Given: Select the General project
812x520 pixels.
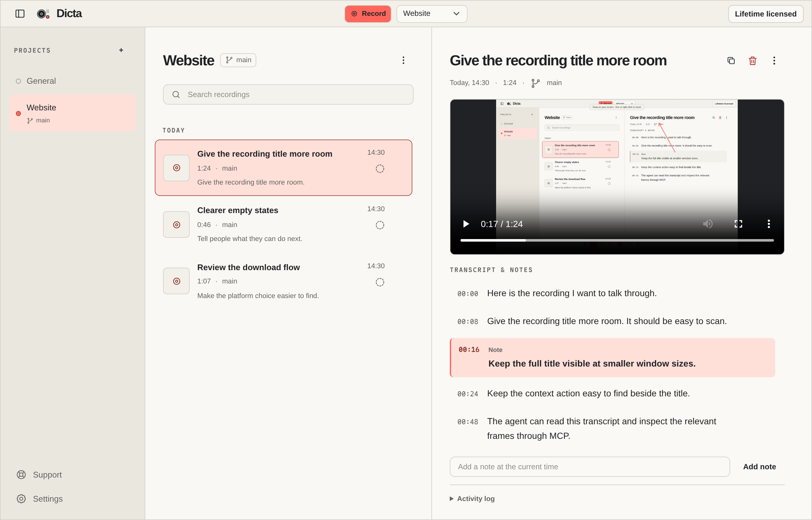Looking at the screenshot, I should [x=73, y=81].
